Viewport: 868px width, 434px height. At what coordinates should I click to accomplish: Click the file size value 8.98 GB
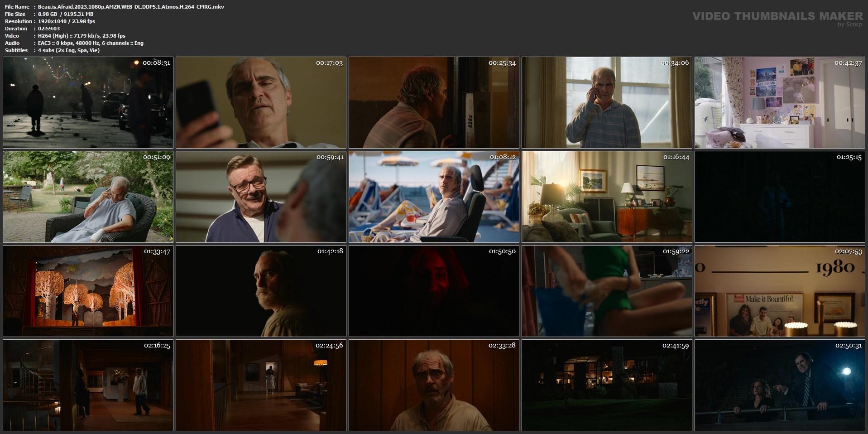point(66,14)
